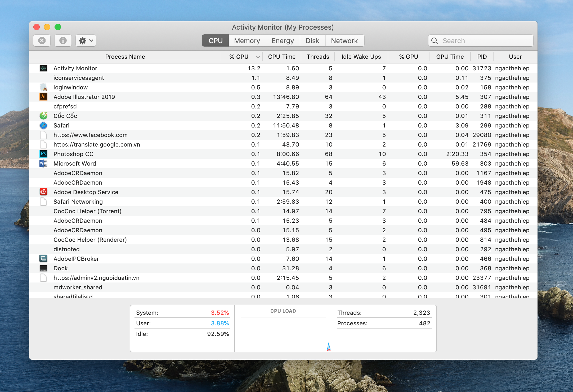573x392 pixels.
Task: Click the CPU time 13:46.80 value
Action: click(286, 97)
